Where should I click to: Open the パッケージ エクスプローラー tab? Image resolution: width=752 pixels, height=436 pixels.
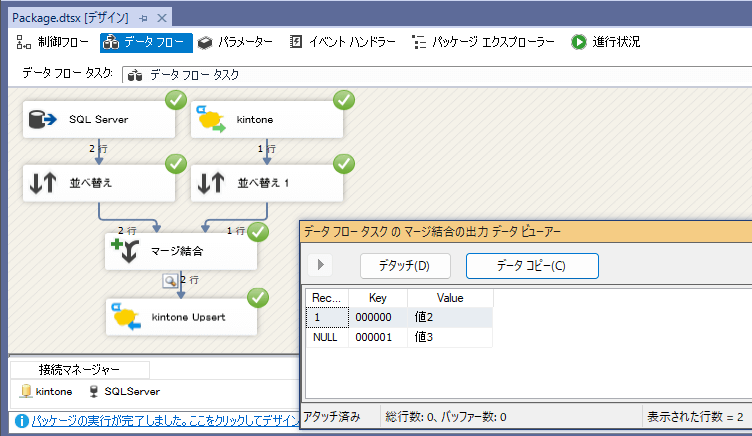[x=483, y=42]
